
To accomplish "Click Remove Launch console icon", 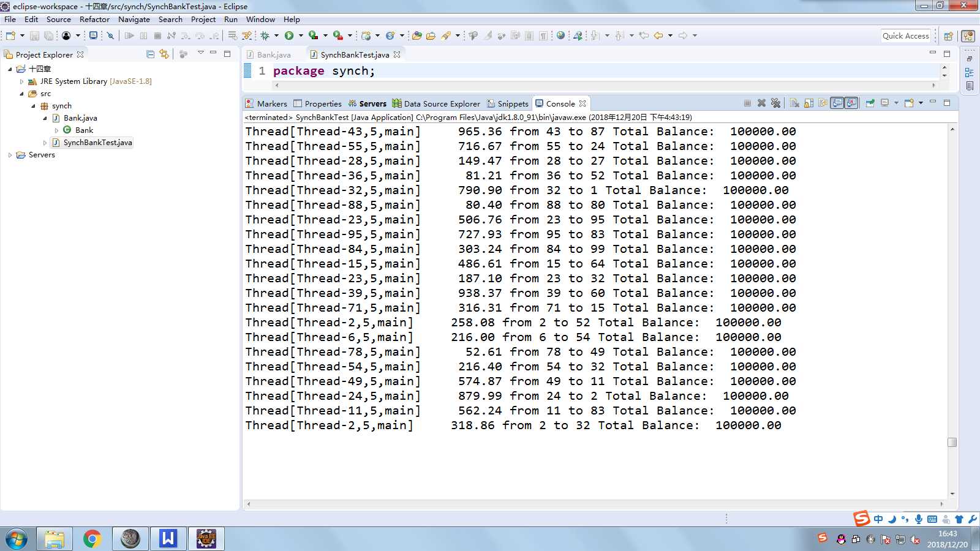I will [761, 103].
